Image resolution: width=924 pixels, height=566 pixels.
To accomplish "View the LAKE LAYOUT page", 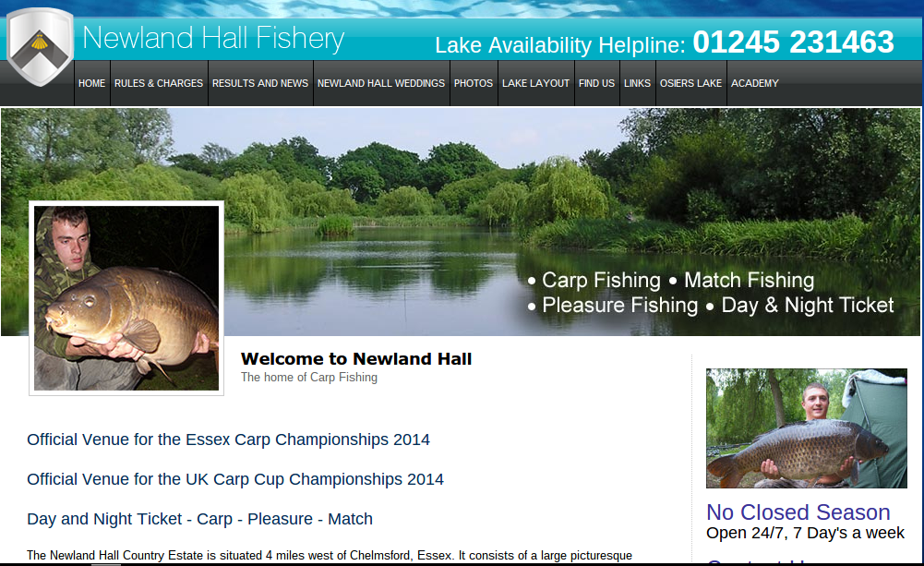I will [535, 83].
